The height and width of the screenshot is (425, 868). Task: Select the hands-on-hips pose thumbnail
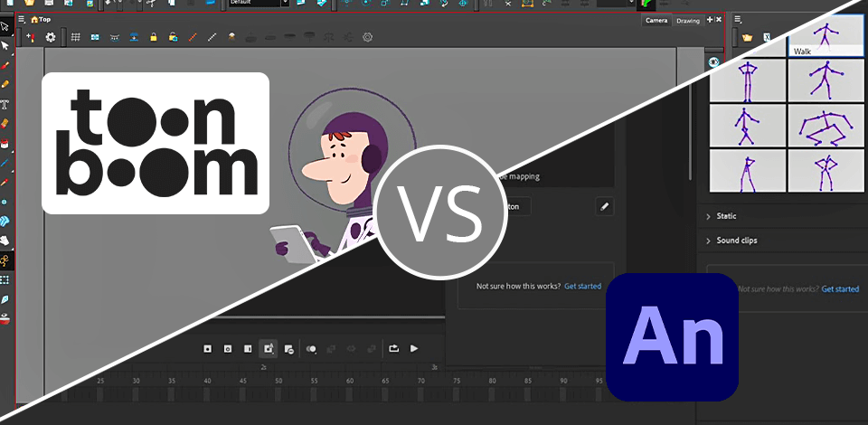pyautogui.click(x=748, y=81)
